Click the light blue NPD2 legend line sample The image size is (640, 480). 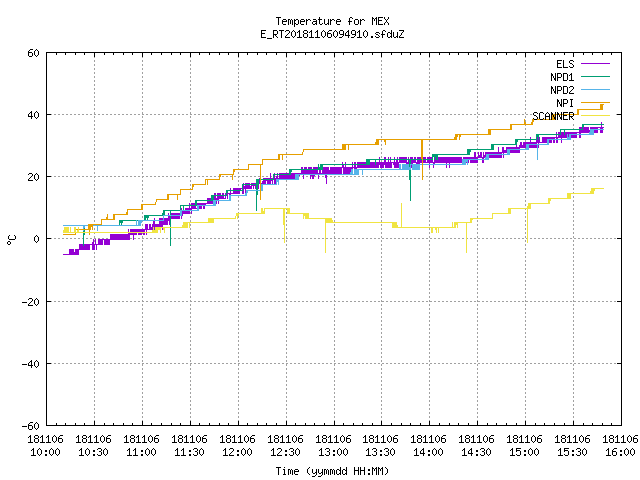pyautogui.click(x=595, y=90)
